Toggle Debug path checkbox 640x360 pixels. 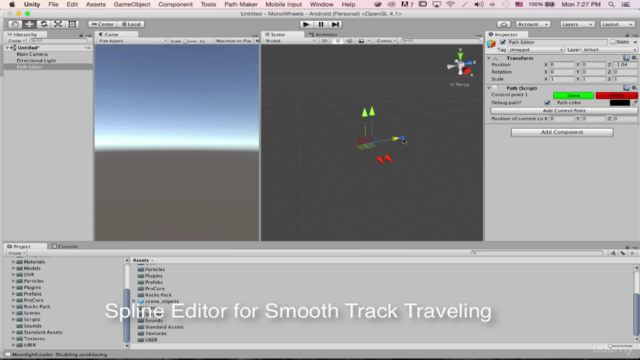click(547, 103)
